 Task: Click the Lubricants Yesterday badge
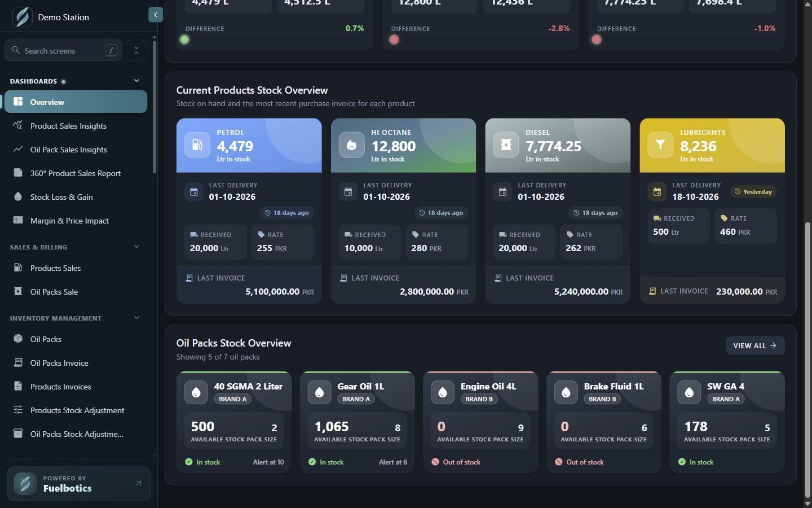753,192
